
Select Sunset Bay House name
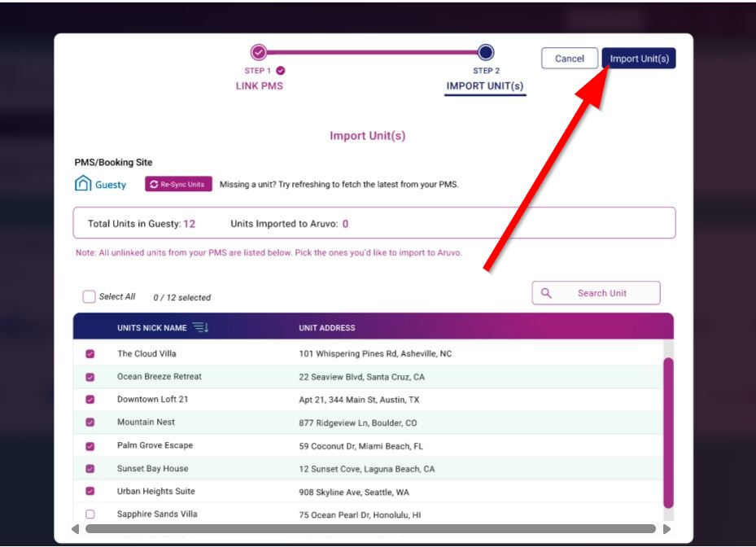tap(152, 468)
